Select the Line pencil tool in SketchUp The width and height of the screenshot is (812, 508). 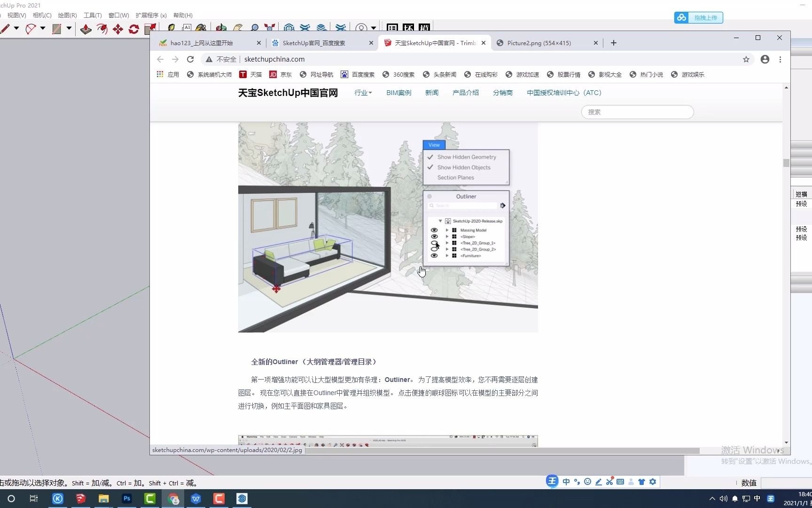(x=5, y=29)
